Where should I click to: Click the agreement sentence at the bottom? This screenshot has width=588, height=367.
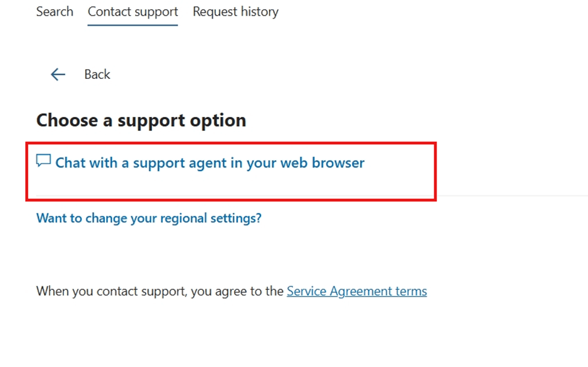tap(232, 291)
